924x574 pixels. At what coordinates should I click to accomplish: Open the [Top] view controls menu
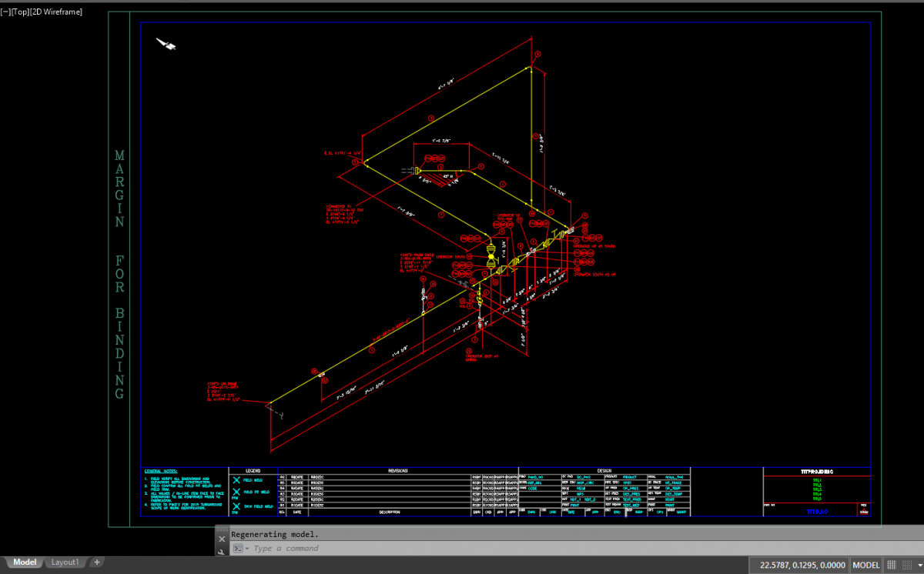20,12
